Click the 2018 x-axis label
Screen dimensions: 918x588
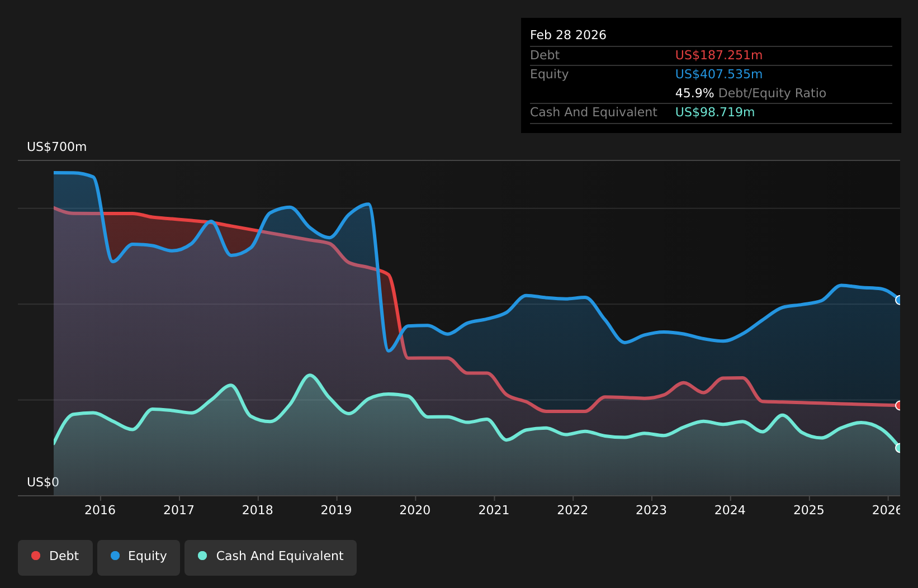258,510
